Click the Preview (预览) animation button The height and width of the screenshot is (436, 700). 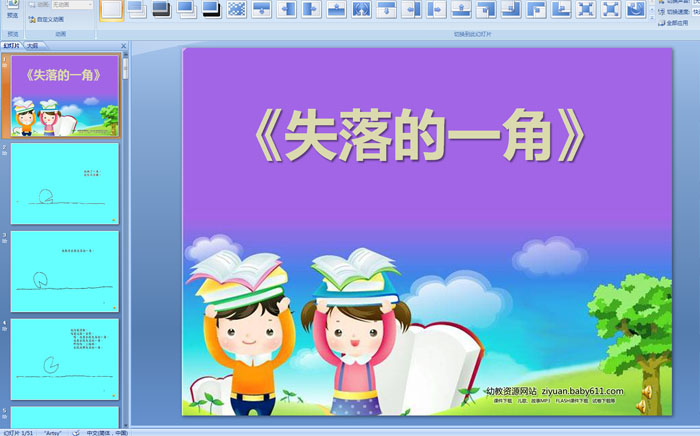click(12, 9)
